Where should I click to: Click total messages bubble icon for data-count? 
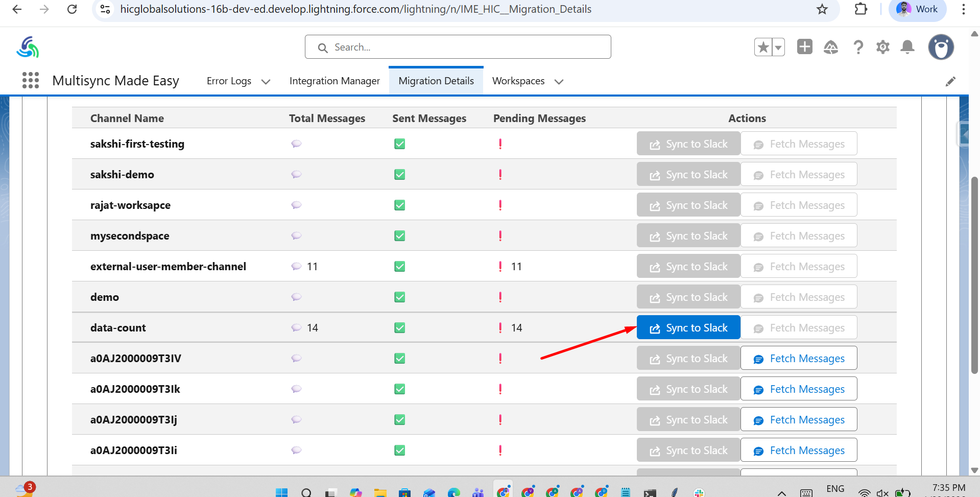[296, 327]
